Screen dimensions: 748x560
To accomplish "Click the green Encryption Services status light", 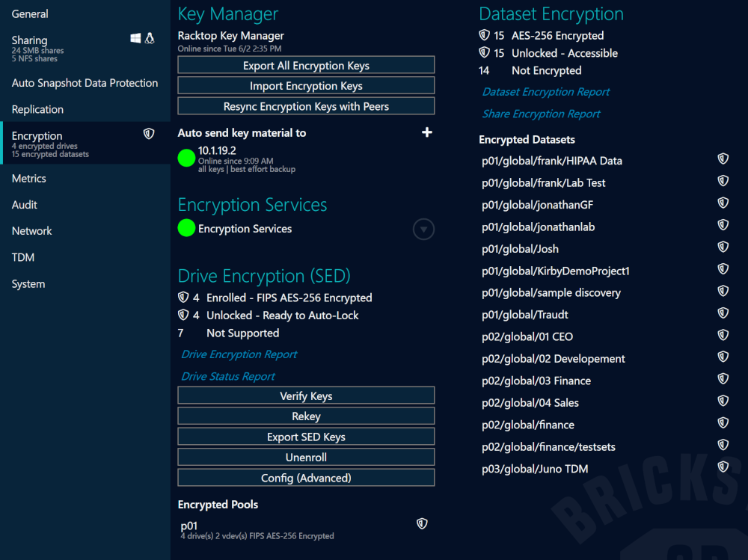I will point(186,228).
